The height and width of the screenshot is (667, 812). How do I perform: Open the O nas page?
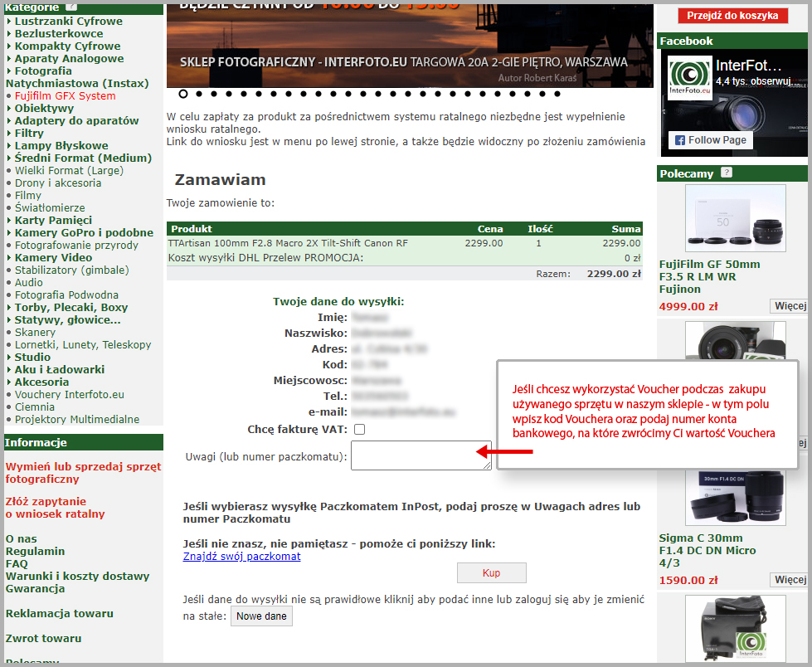[x=22, y=539]
